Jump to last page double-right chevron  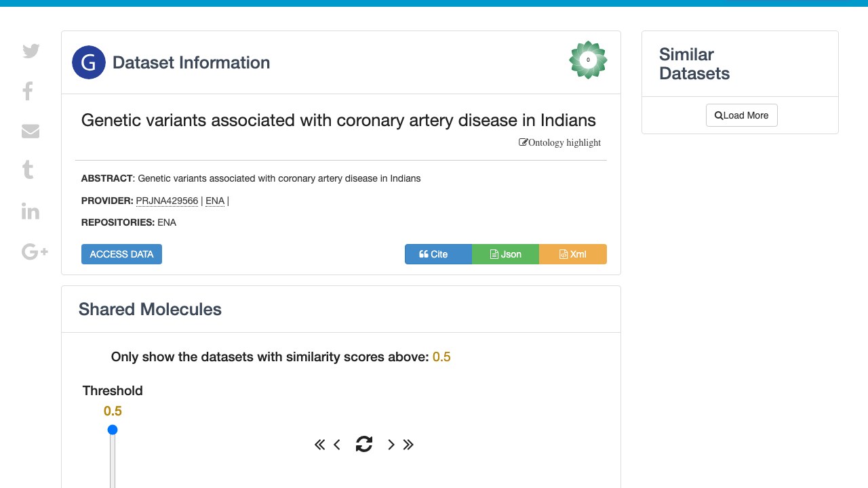[408, 445]
